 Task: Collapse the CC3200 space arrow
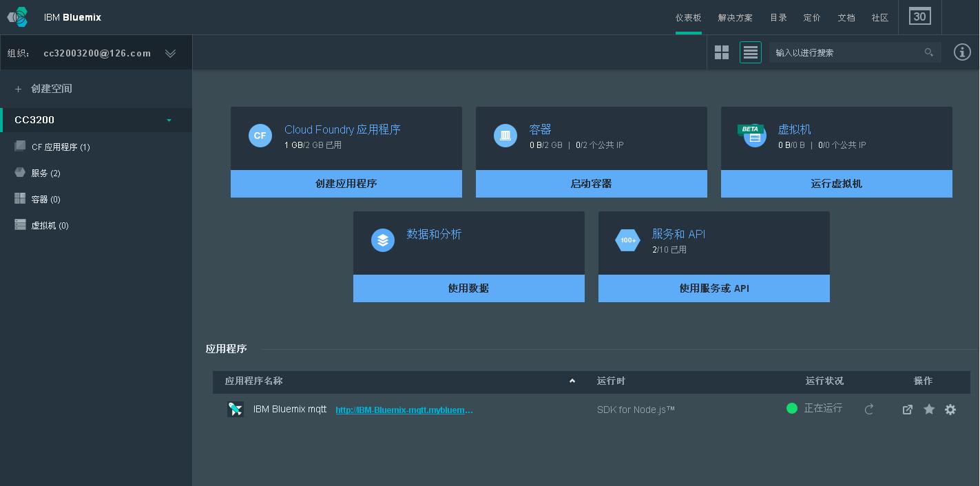coord(169,120)
